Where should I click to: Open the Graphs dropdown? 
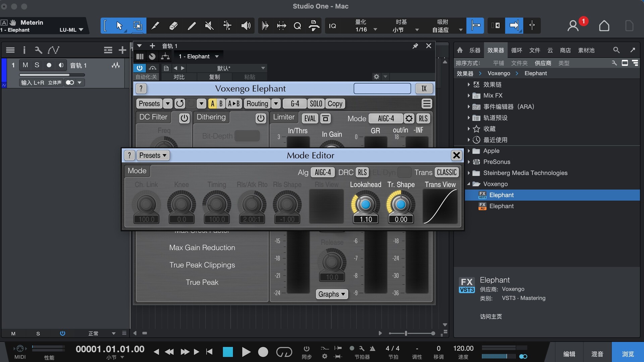(x=331, y=294)
